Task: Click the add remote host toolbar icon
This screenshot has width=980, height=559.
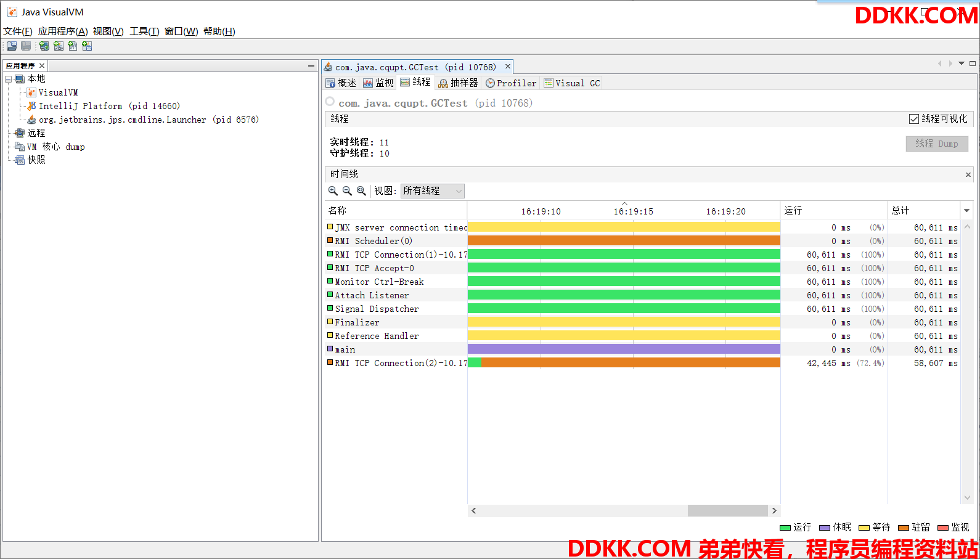Action: point(44,46)
